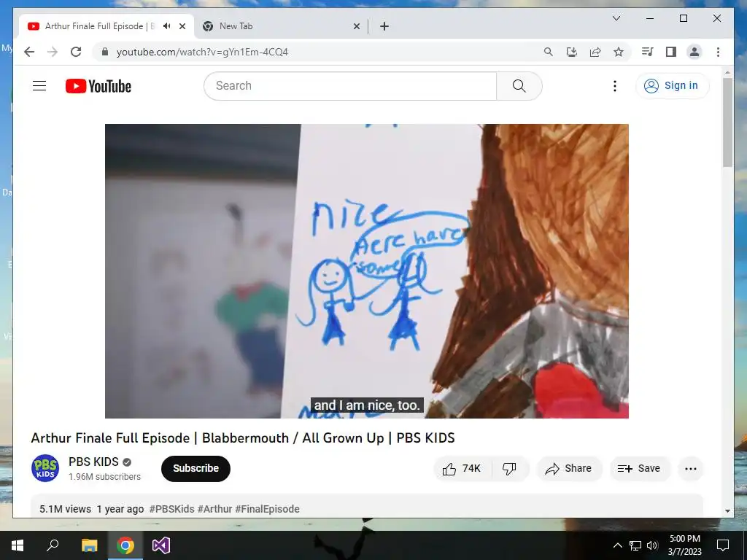Open Windows notification center

click(723, 545)
